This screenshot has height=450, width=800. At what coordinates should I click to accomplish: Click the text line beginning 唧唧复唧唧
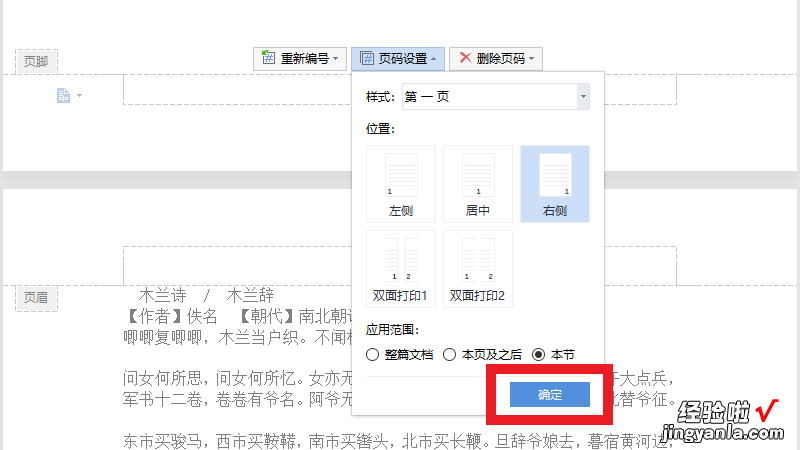pyautogui.click(x=238, y=337)
